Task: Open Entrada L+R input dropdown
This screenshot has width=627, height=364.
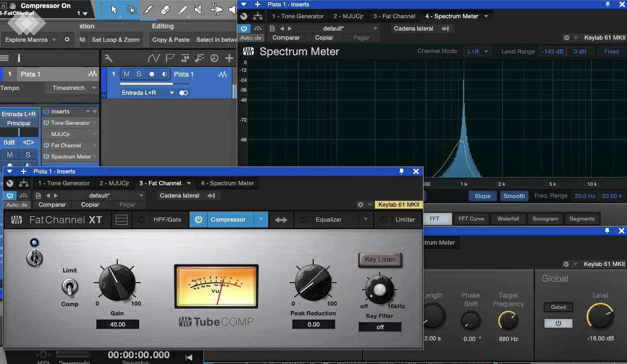Action: pyautogui.click(x=148, y=93)
